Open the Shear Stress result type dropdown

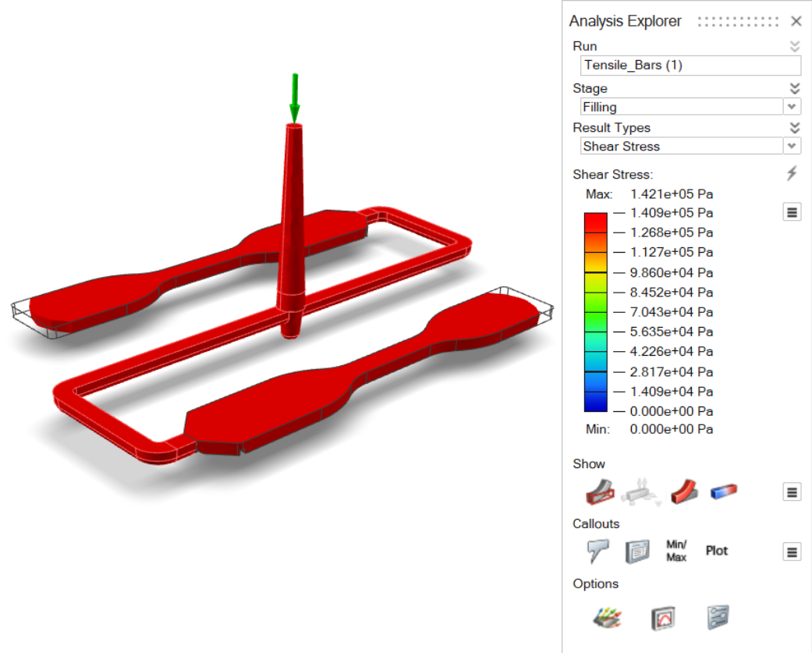coord(791,146)
